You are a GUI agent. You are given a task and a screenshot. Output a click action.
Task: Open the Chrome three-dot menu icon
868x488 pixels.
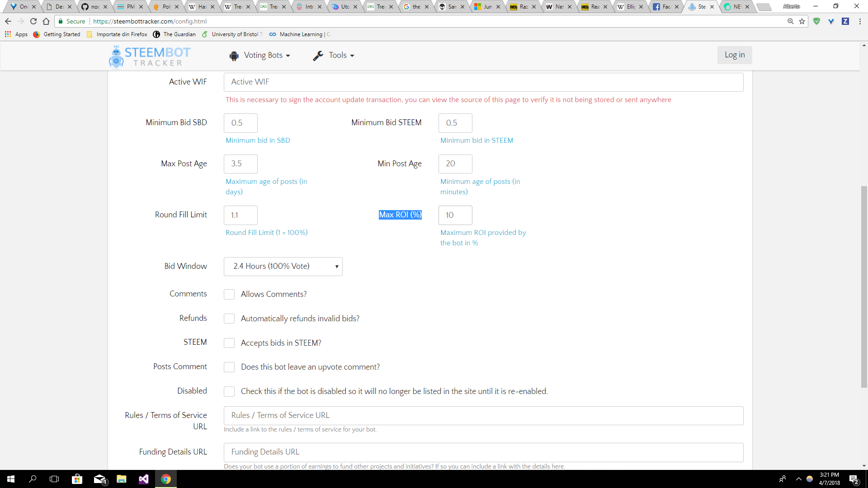(860, 21)
